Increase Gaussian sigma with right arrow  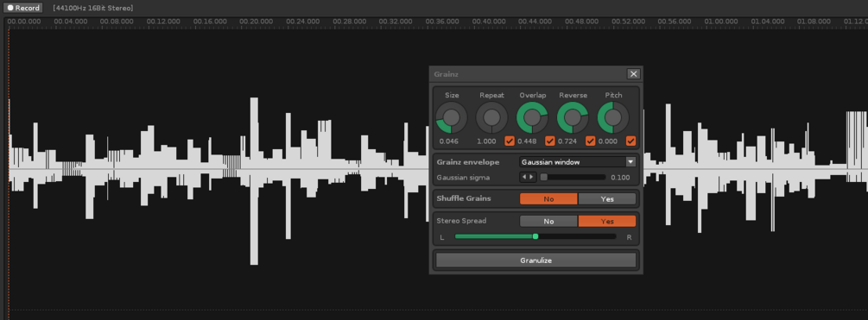(x=531, y=178)
